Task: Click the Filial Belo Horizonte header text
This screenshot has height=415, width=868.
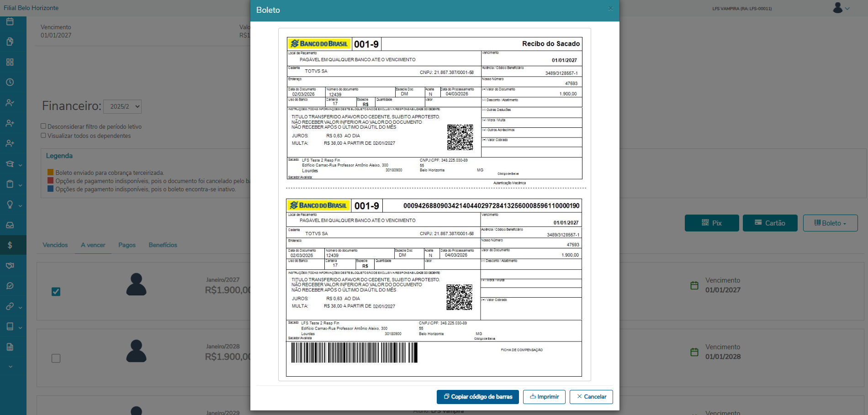Action: [31, 8]
